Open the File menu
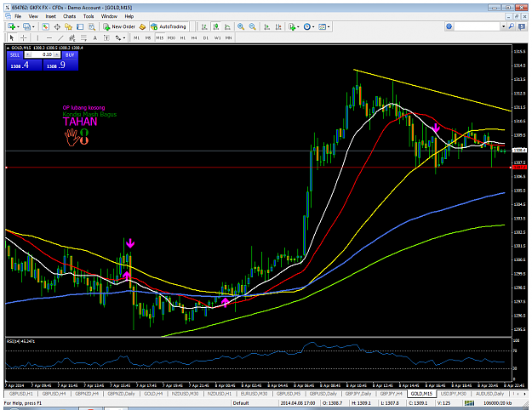 pyautogui.click(x=18, y=16)
